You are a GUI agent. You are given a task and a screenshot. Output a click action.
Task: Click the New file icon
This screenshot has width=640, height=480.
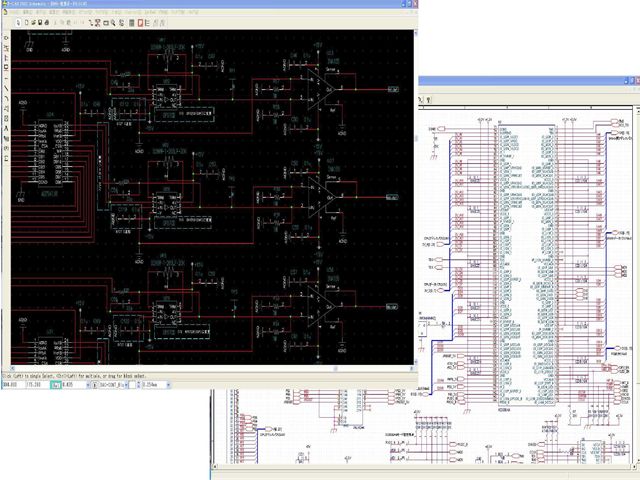tap(27, 23)
